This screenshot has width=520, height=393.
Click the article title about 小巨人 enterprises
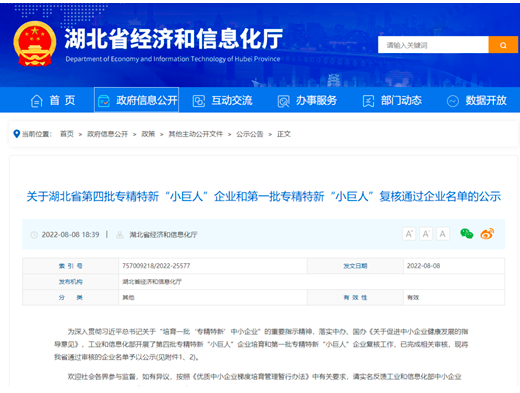tap(263, 196)
